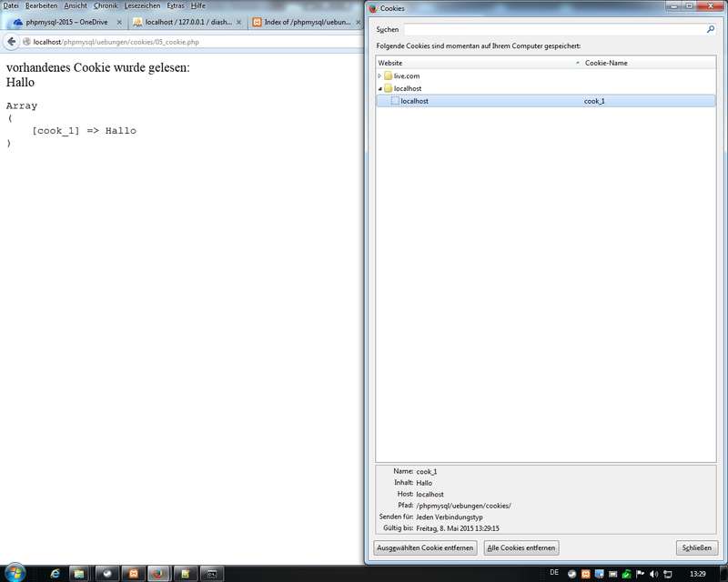Click the taskbar clock showing 13:29
Image resolution: width=728 pixels, height=582 pixels.
[697, 574]
